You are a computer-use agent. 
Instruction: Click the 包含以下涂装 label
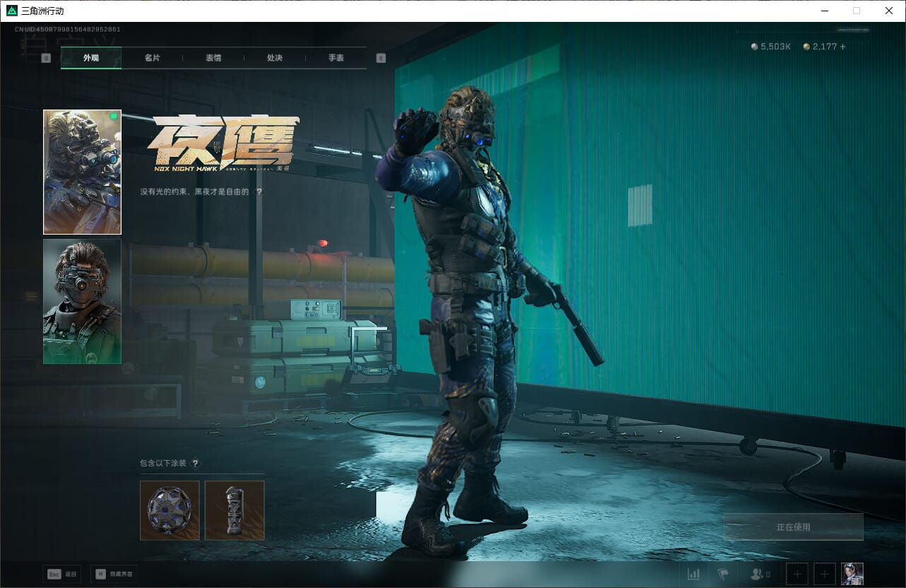(163, 464)
